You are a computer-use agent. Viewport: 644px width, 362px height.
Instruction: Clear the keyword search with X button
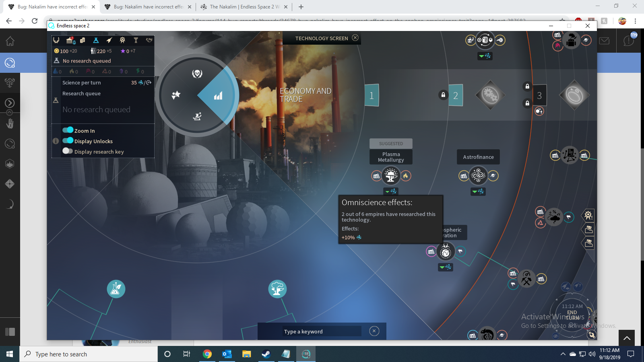(374, 331)
